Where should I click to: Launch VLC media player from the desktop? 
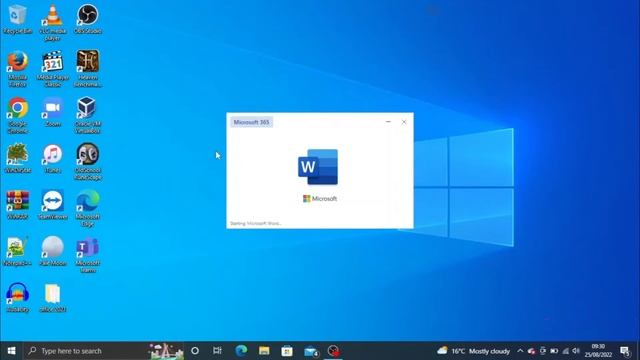[52, 22]
